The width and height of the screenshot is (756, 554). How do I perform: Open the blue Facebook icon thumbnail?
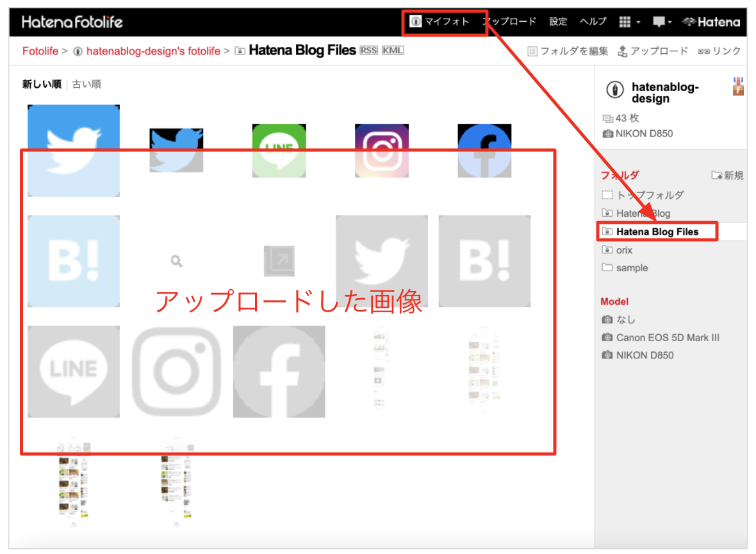pyautogui.click(x=484, y=151)
